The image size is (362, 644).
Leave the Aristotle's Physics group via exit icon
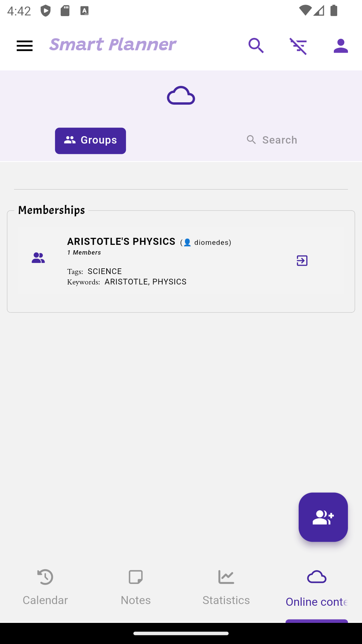(x=302, y=261)
